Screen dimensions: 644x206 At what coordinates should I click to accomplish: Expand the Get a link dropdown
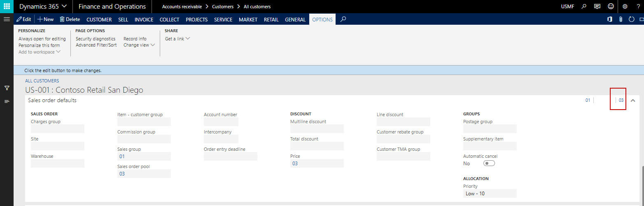(177, 39)
